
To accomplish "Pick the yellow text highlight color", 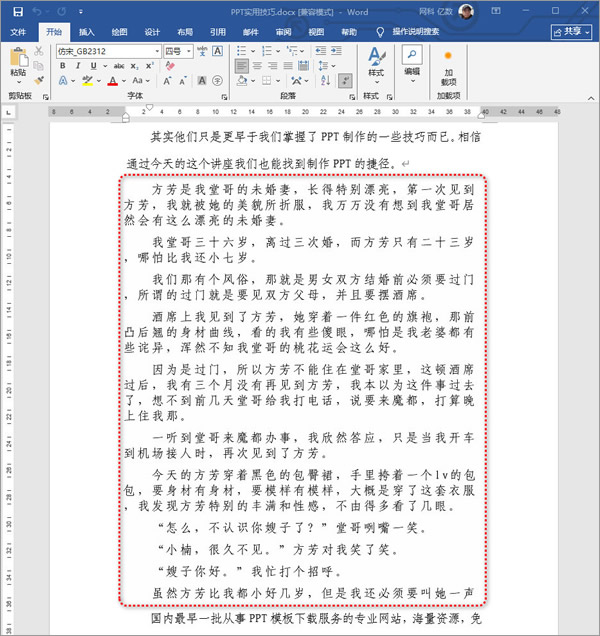I will pyautogui.click(x=87, y=81).
